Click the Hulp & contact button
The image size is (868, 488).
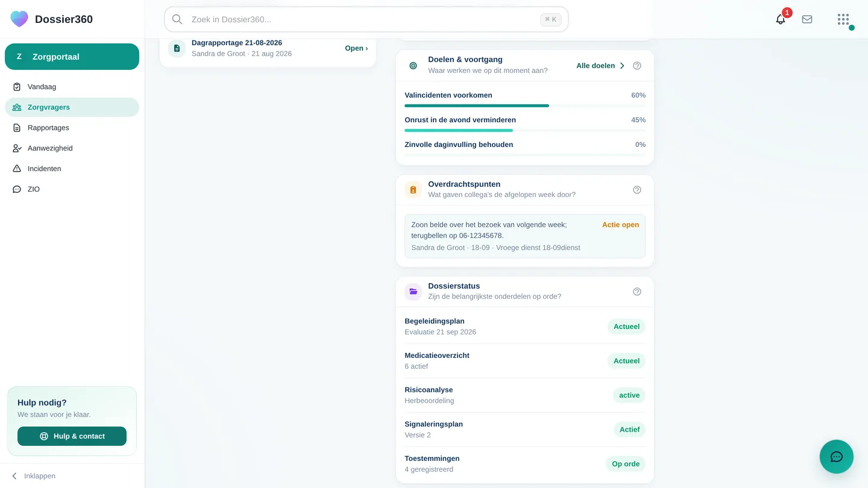click(72, 436)
